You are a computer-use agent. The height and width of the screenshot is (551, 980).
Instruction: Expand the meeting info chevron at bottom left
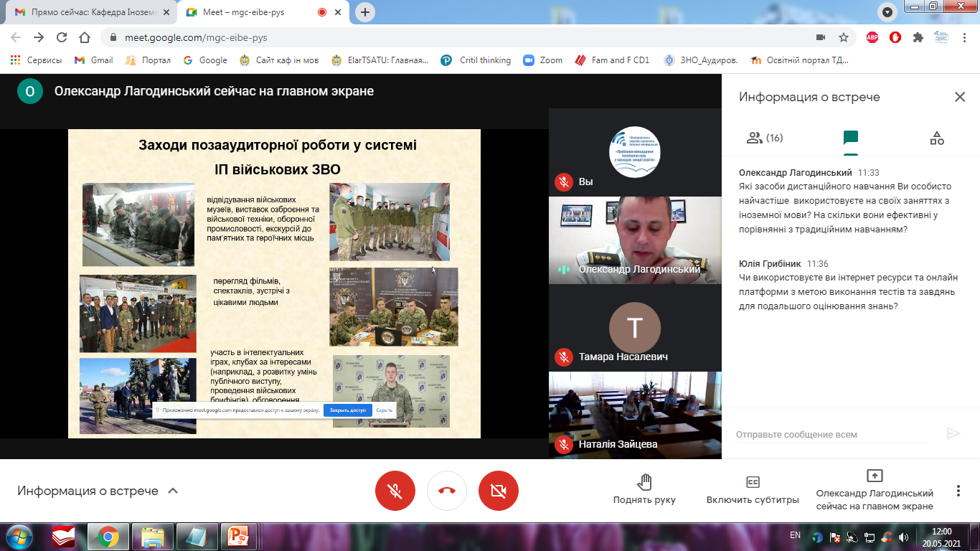[x=172, y=491]
